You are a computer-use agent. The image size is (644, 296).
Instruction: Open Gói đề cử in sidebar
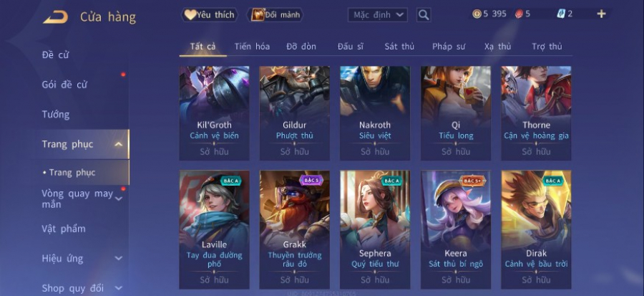pos(64,85)
